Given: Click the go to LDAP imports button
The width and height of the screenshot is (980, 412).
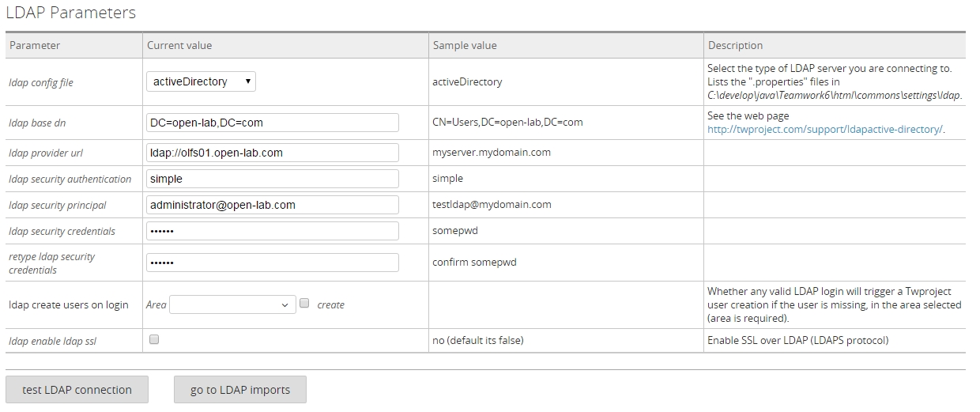Looking at the screenshot, I should (x=239, y=390).
